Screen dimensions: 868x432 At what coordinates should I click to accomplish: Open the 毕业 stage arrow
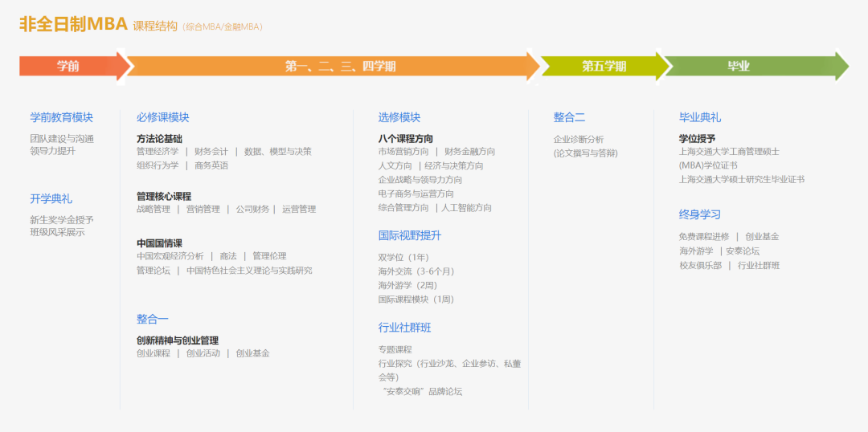[x=738, y=67]
